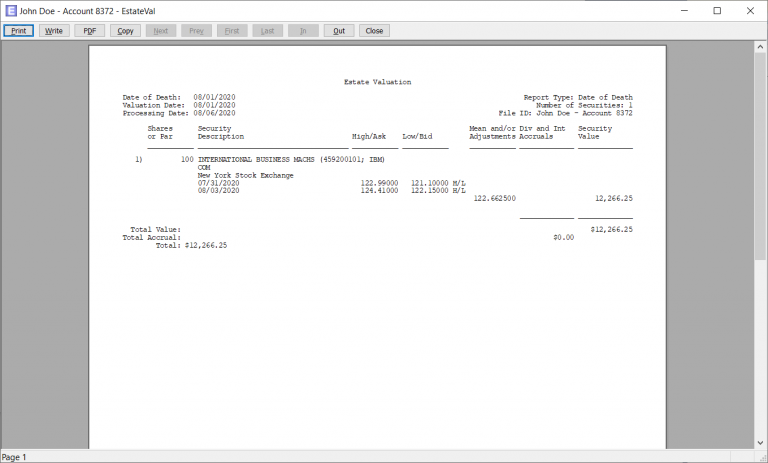Close the report preview with the Close button
Viewport: 768px width, 463px height.
pos(374,31)
